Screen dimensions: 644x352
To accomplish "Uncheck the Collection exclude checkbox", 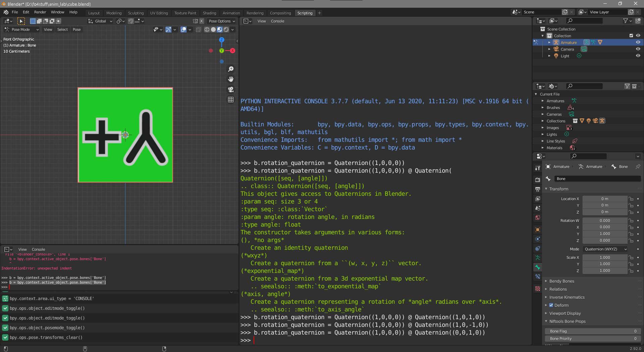I will (631, 36).
